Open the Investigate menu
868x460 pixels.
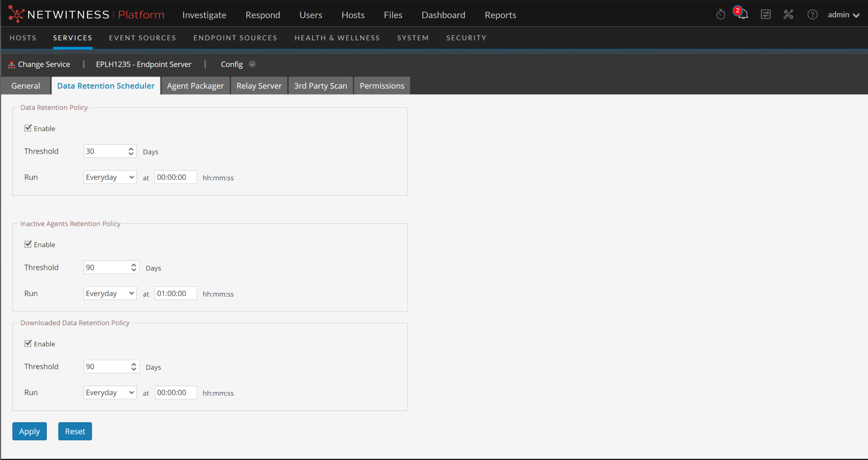click(x=204, y=15)
